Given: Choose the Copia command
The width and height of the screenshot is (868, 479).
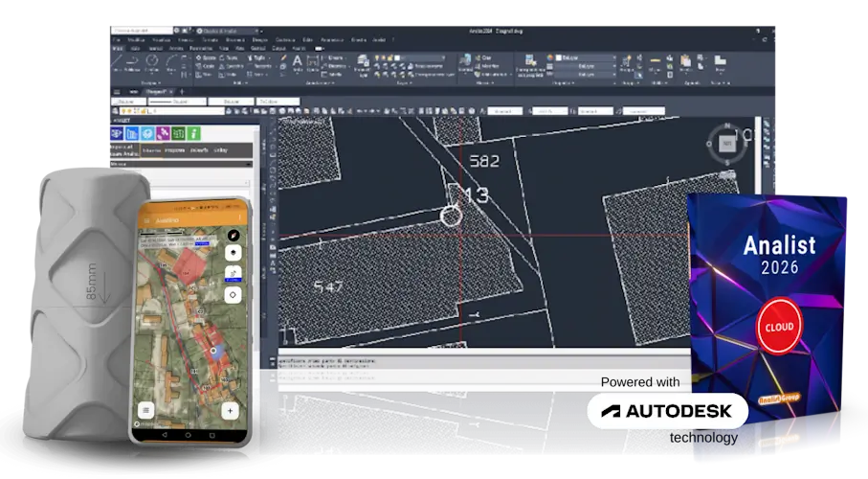Looking at the screenshot, I should 206,66.
